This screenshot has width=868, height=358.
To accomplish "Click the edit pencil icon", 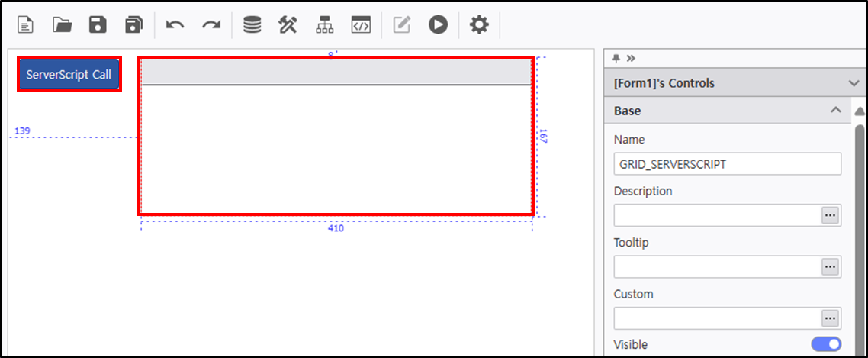I will coord(402,25).
